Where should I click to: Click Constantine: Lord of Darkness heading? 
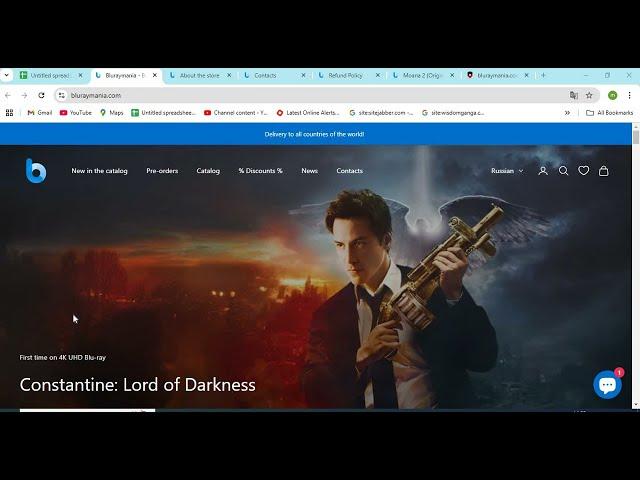138,385
